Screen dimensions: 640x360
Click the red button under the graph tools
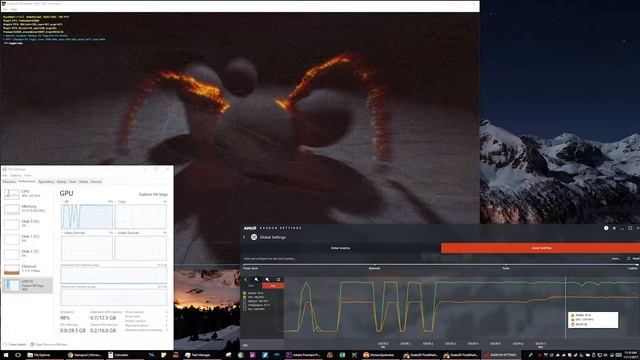click(273, 286)
